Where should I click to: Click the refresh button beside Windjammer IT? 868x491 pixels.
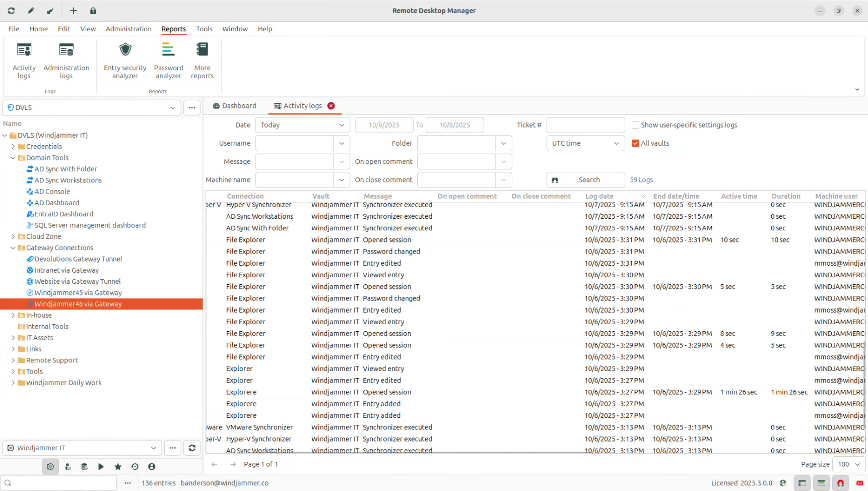point(192,448)
